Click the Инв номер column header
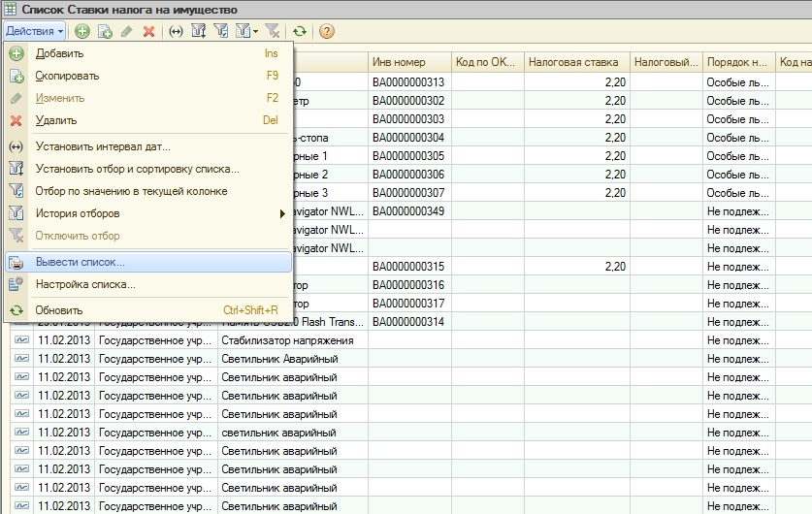Screen dimensions: 812x514 tap(400, 62)
